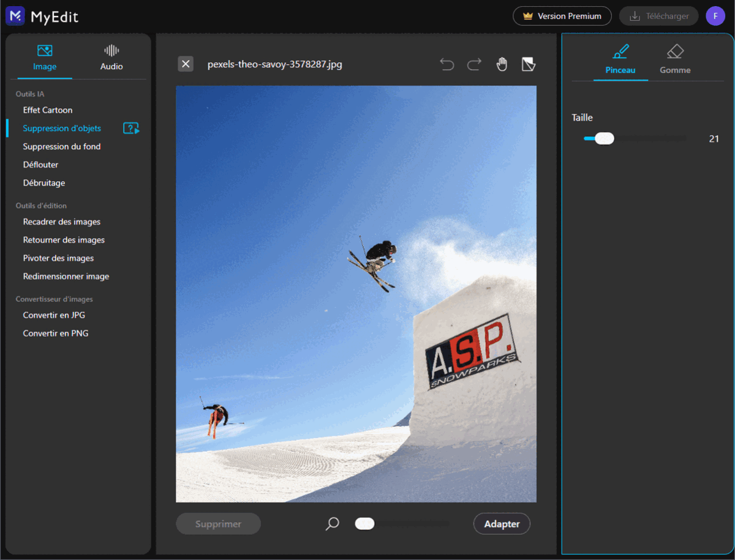
Task: Open the user profile avatar F
Action: (x=715, y=16)
